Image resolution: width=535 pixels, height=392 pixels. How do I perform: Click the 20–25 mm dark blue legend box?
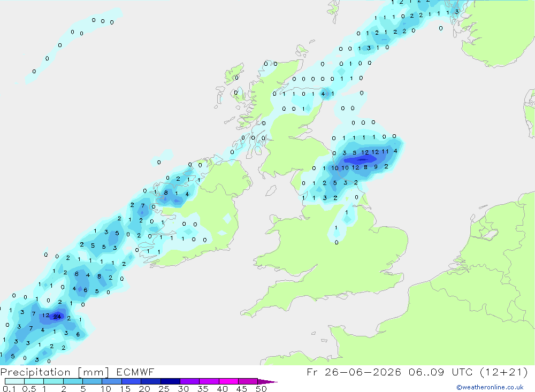click(151, 381)
